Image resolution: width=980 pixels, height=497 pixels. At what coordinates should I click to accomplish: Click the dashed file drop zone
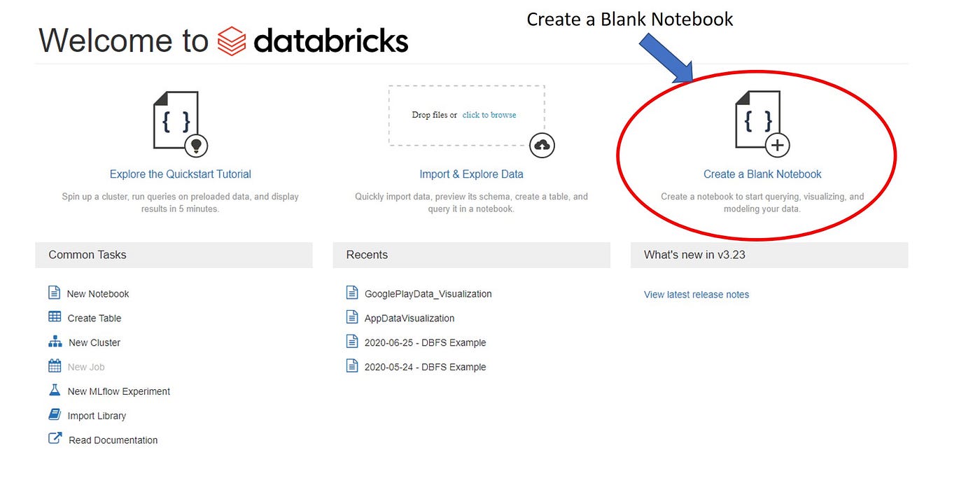(467, 115)
